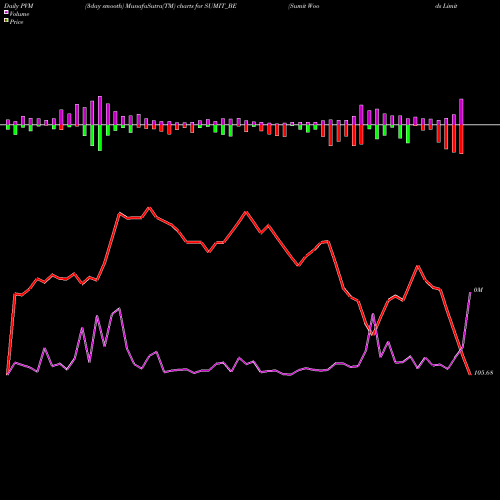Click the green-red Price legend swatch
The width and height of the screenshot is (500, 500).
click(x=6, y=21)
